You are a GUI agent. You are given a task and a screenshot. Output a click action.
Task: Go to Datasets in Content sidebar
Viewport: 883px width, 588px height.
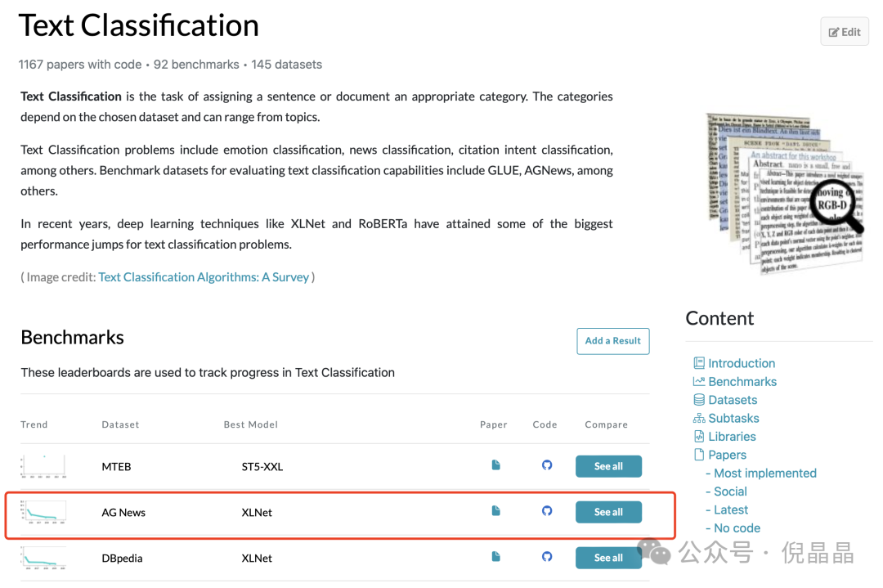733,400
